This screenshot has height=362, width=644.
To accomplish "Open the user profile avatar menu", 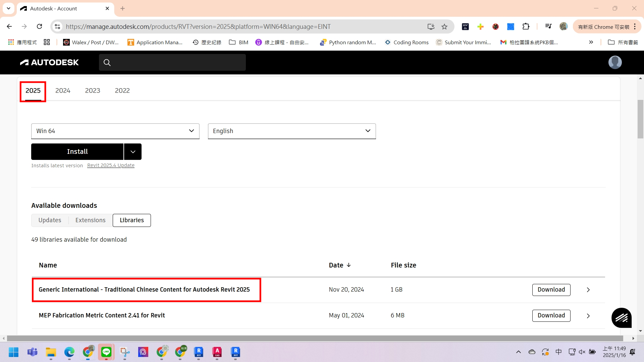I will coord(615,62).
